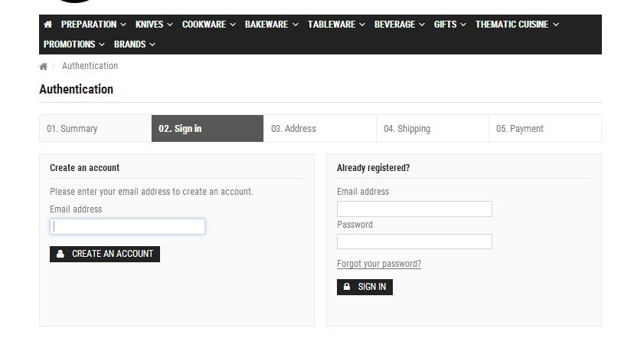The height and width of the screenshot is (342, 644).
Task: Click the Forgot your password link
Action: [x=379, y=264]
